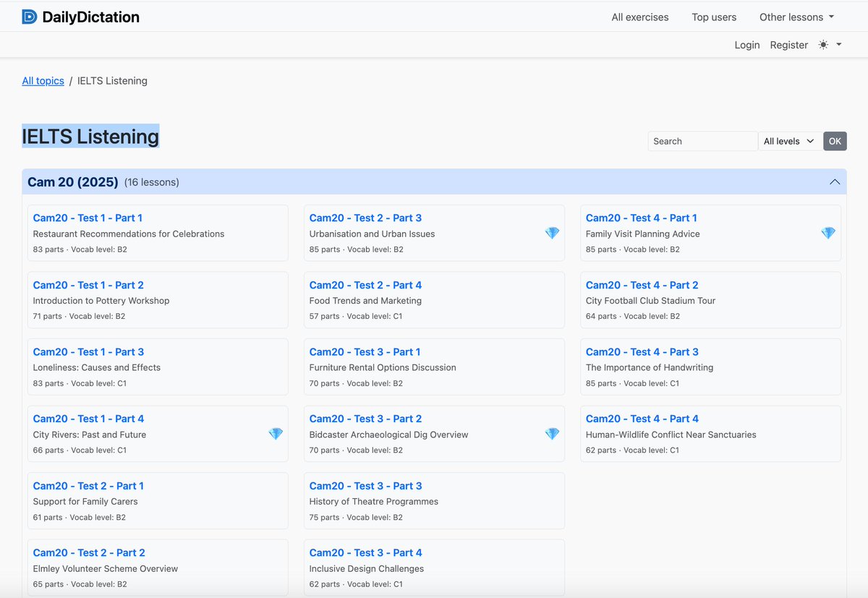Open the Top users page
868x598 pixels.
(x=714, y=17)
